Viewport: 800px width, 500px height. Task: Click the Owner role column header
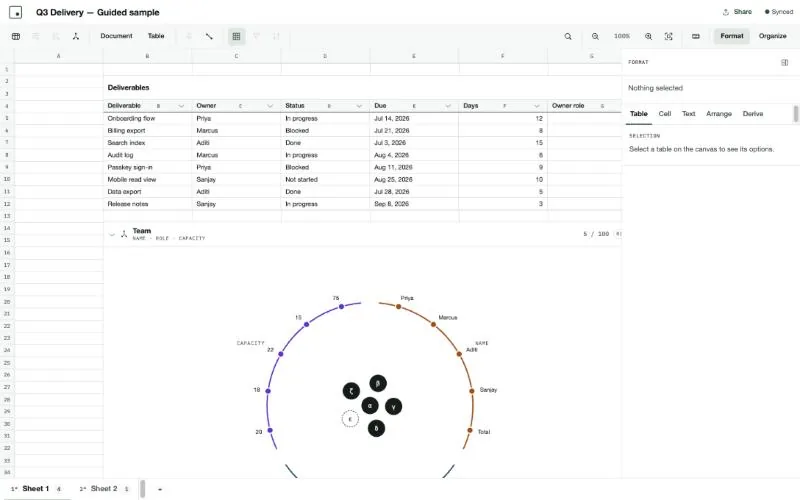(585, 106)
